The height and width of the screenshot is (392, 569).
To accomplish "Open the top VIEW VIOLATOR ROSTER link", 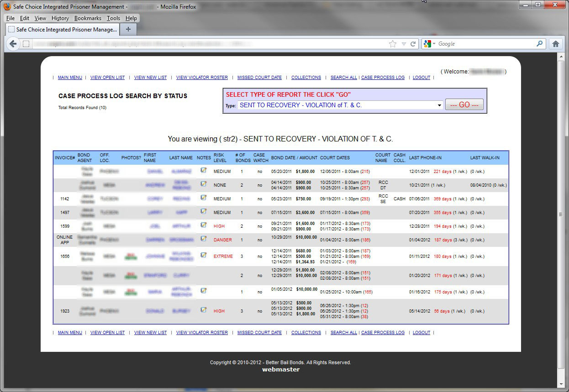I will (202, 78).
